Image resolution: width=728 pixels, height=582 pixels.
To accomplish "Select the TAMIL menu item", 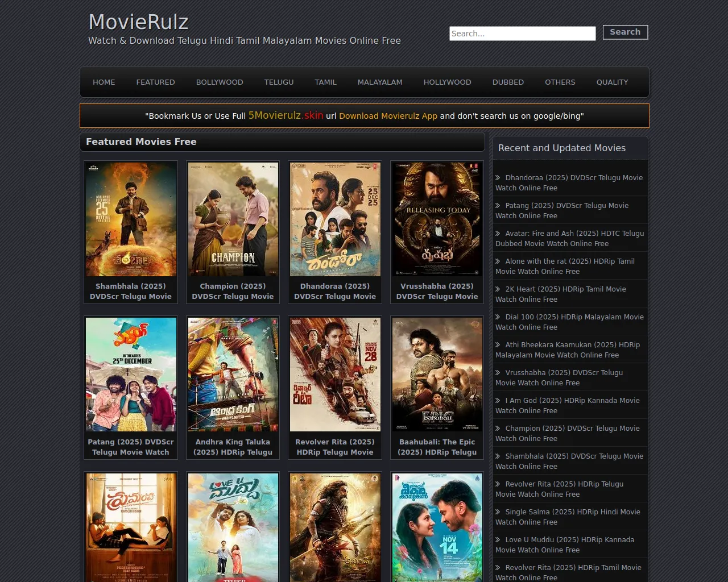I will 325,82.
